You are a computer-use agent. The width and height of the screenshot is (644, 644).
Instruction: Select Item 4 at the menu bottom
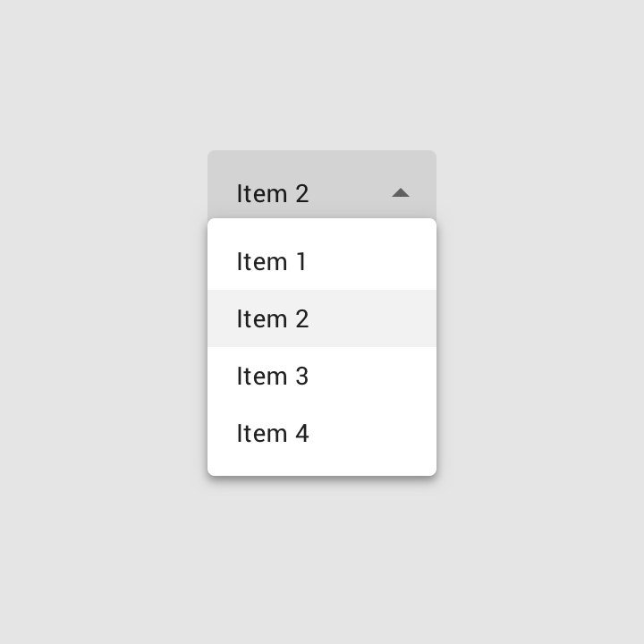(321, 434)
